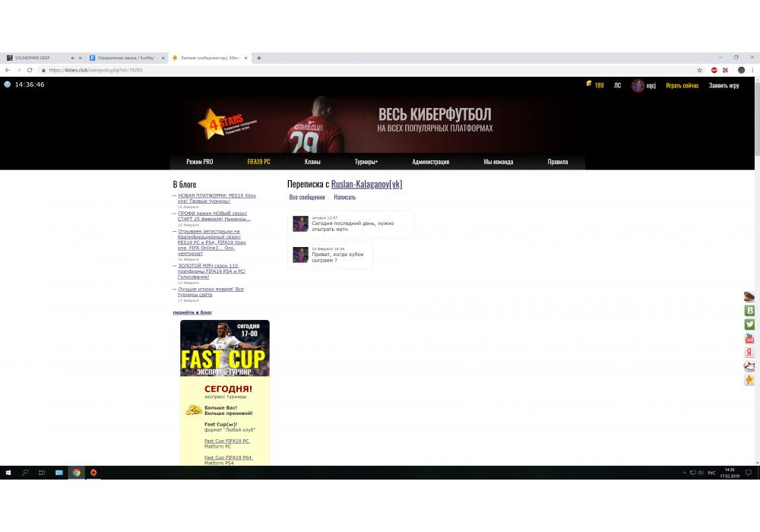Open Chrome's three-dot menu

[752, 70]
